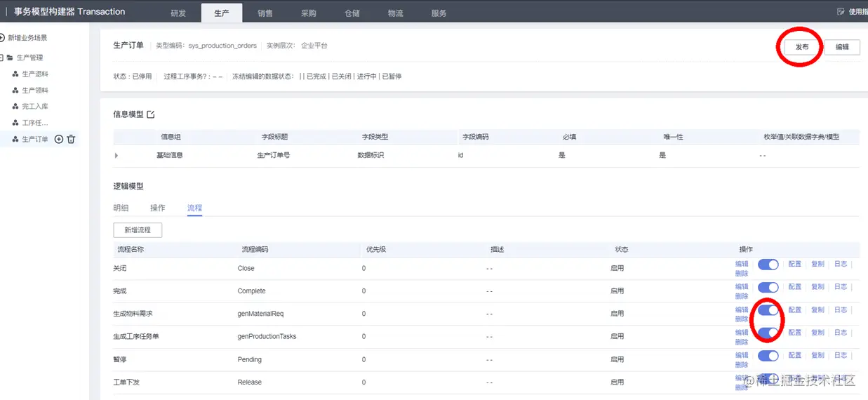Toggle the 完成 flow enable switch
This screenshot has width=868, height=400.
(768, 287)
